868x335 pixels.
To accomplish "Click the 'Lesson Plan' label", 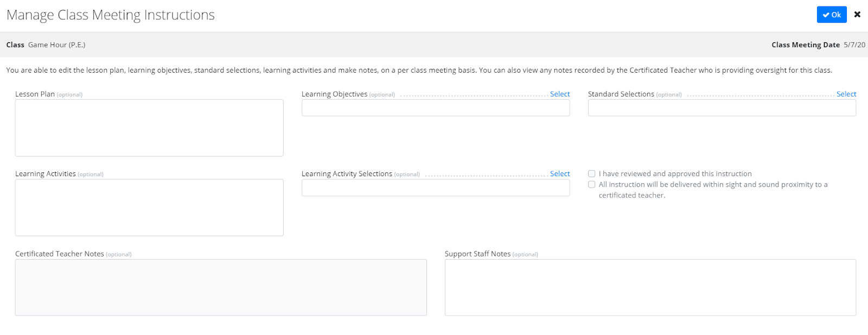I will (x=35, y=94).
